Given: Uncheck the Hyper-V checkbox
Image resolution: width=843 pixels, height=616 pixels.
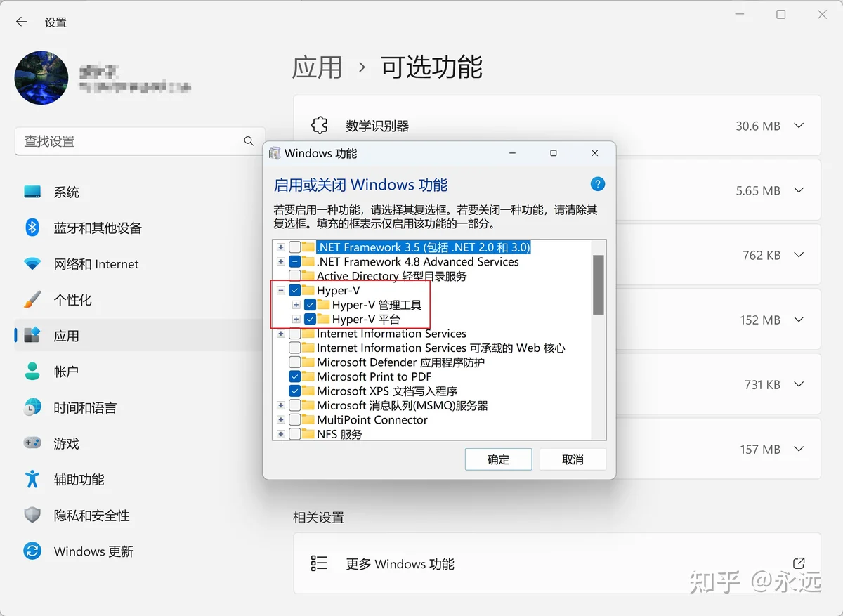Looking at the screenshot, I should pyautogui.click(x=295, y=290).
